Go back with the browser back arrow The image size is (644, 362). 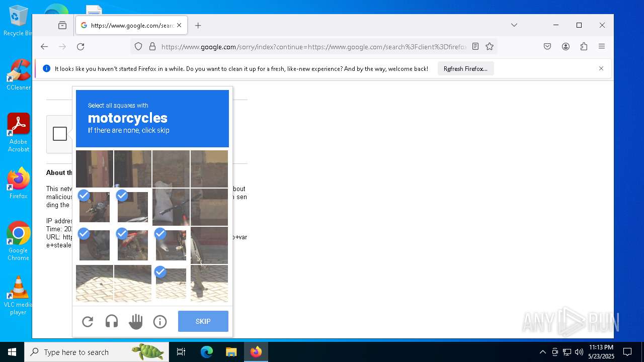44,47
